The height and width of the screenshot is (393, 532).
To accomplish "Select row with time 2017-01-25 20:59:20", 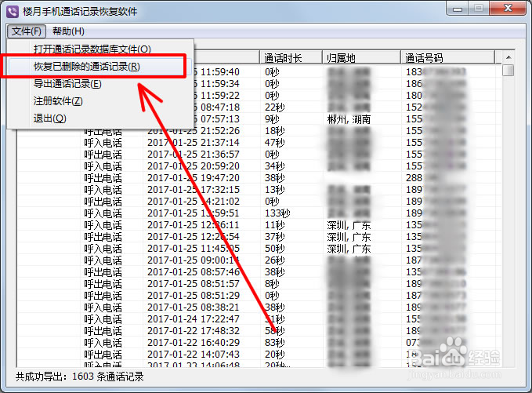I will (259, 166).
